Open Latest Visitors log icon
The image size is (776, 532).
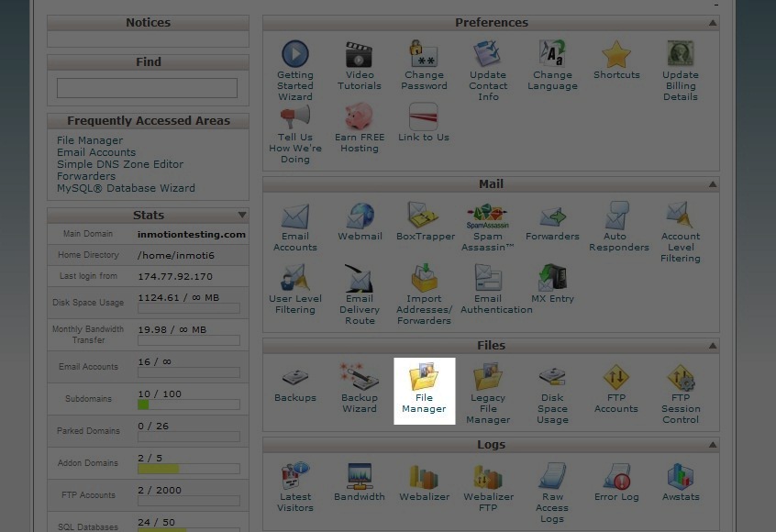pos(295,476)
